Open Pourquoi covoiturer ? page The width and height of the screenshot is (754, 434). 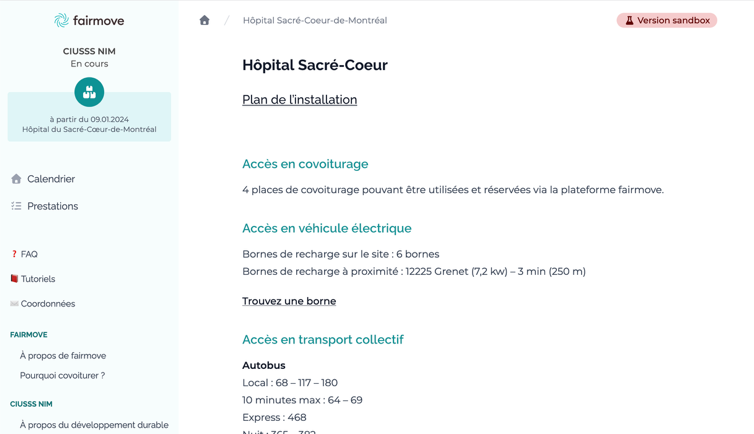coord(62,375)
